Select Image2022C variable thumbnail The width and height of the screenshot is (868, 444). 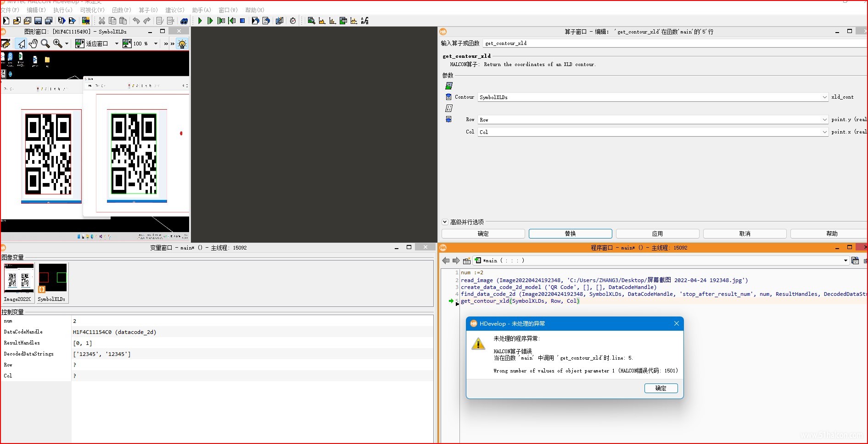point(19,283)
